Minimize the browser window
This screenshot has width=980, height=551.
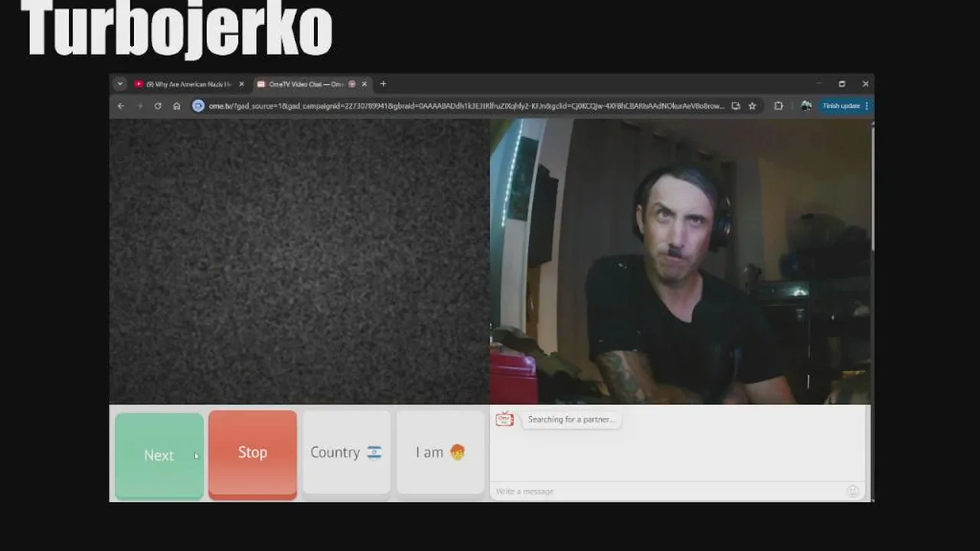point(818,84)
